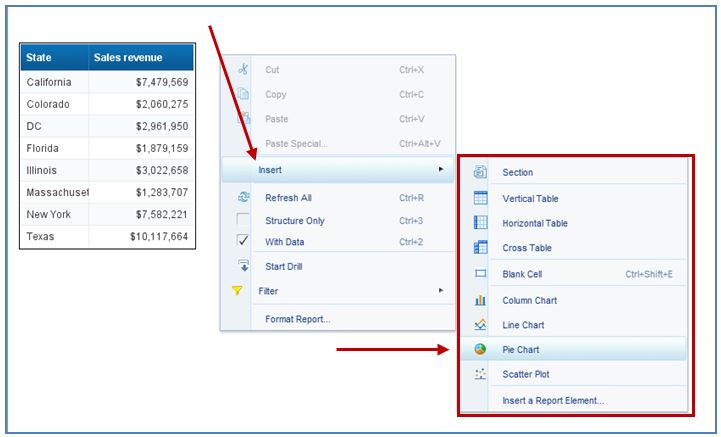The width and height of the screenshot is (721, 437).
Task: Select With Data menu entry
Action: 338,242
